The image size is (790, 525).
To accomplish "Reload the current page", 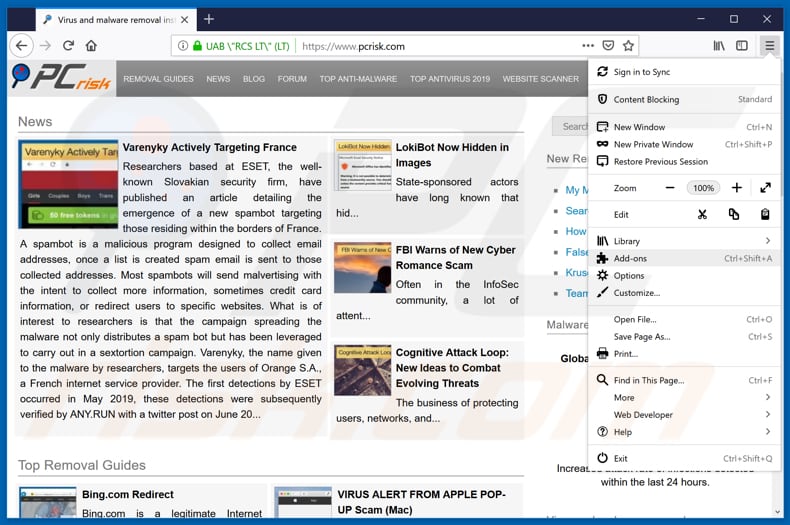I will click(x=69, y=46).
